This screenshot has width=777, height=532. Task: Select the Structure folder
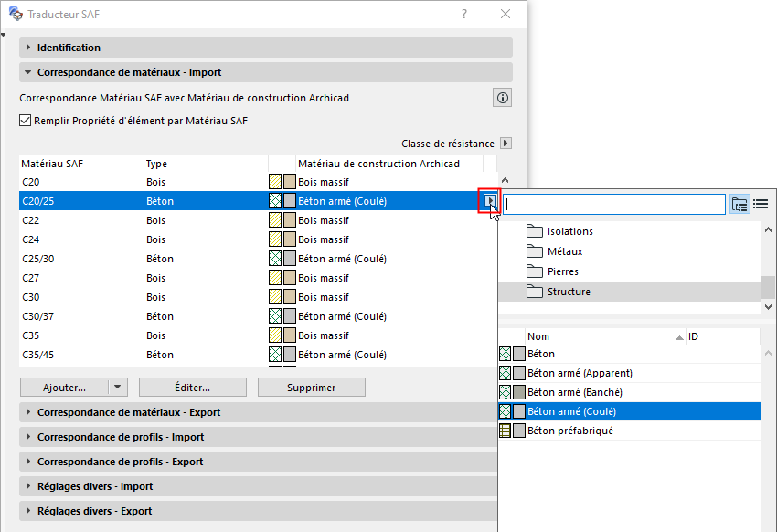coord(629,292)
